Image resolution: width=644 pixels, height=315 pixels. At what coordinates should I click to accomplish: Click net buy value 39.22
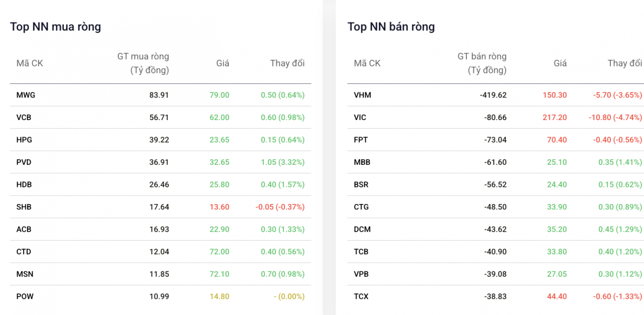click(x=159, y=140)
